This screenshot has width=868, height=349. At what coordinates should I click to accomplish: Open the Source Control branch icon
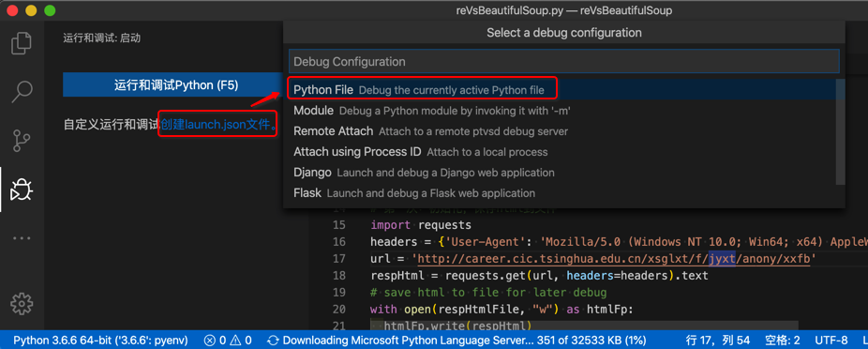point(22,142)
